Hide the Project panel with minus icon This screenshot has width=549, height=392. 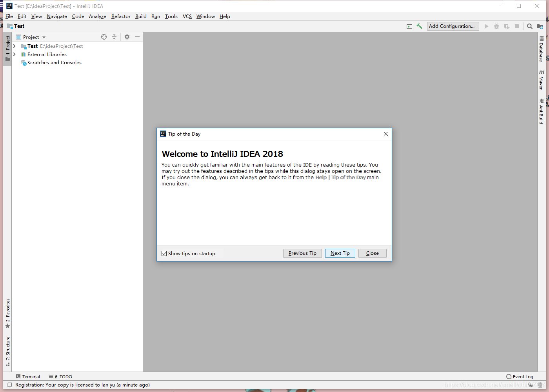pos(137,37)
